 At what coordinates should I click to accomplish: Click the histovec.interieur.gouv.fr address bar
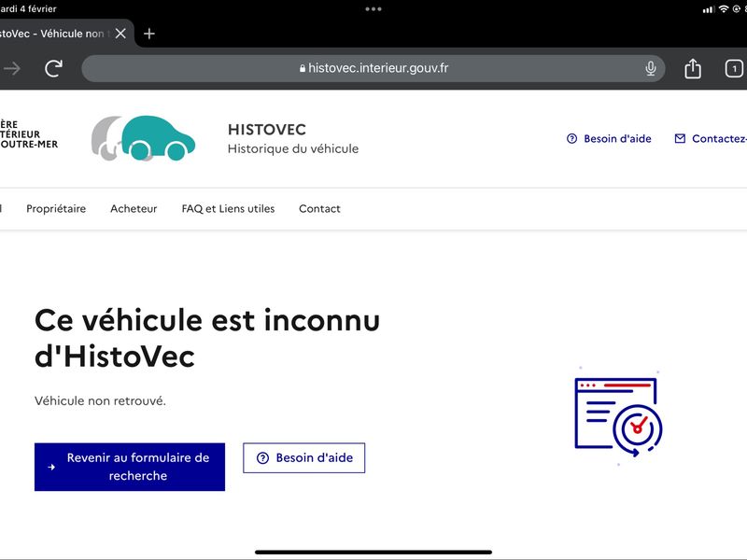point(373,68)
